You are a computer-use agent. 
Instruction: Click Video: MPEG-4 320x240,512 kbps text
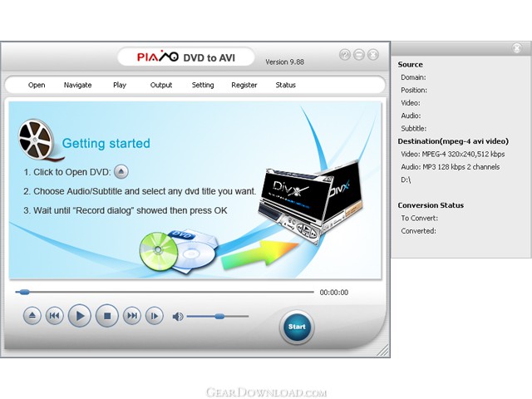pyautogui.click(x=452, y=154)
